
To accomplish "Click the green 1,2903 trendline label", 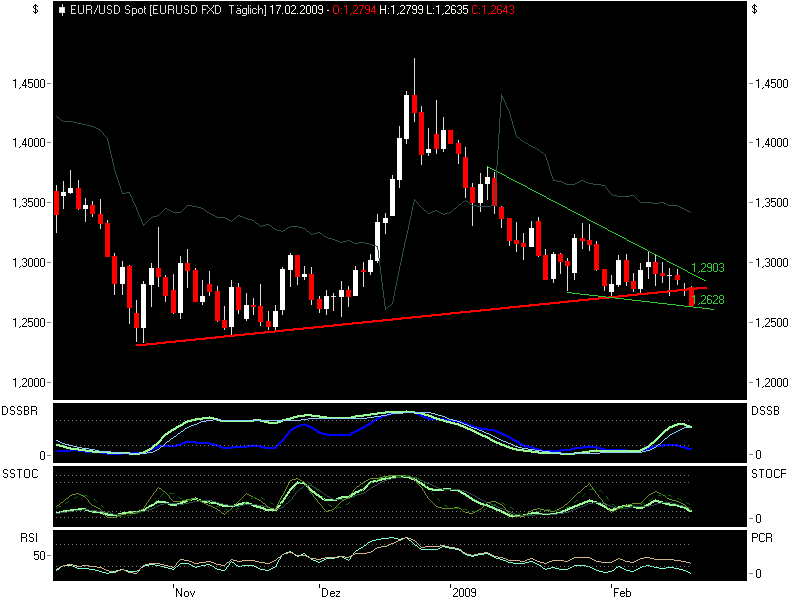I will click(708, 268).
